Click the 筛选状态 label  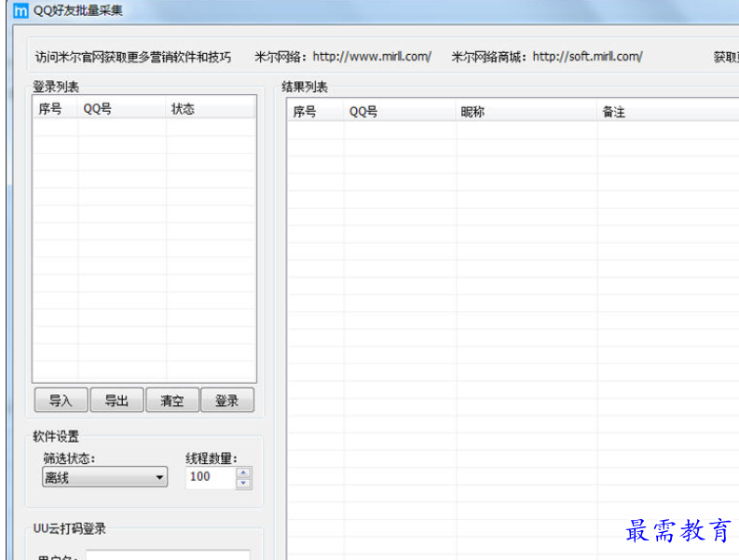(x=69, y=458)
